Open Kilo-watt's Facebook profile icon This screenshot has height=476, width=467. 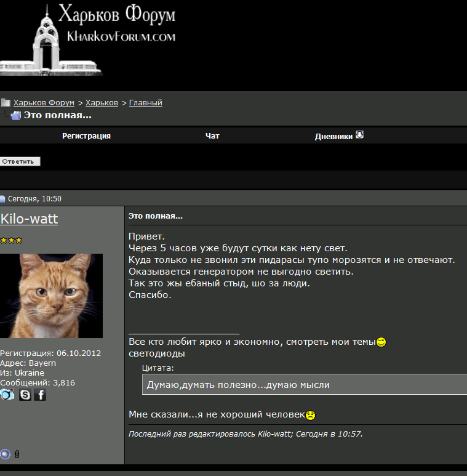click(40, 395)
